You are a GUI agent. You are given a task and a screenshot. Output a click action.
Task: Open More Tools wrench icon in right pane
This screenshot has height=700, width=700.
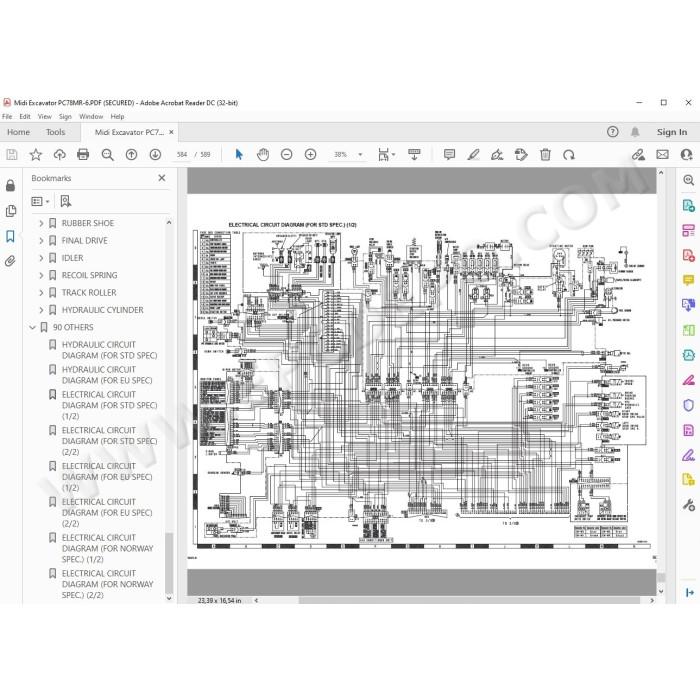pos(688,505)
